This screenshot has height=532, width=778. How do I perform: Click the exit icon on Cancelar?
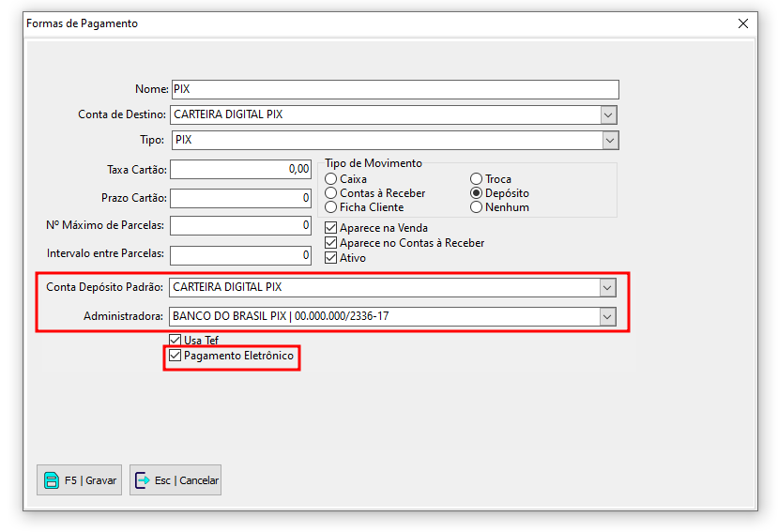coord(143,480)
